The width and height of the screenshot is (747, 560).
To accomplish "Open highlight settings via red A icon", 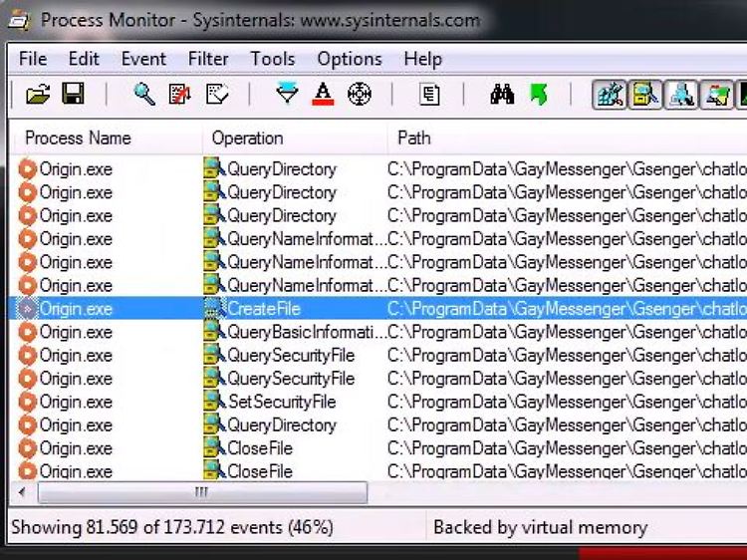I will tap(323, 94).
